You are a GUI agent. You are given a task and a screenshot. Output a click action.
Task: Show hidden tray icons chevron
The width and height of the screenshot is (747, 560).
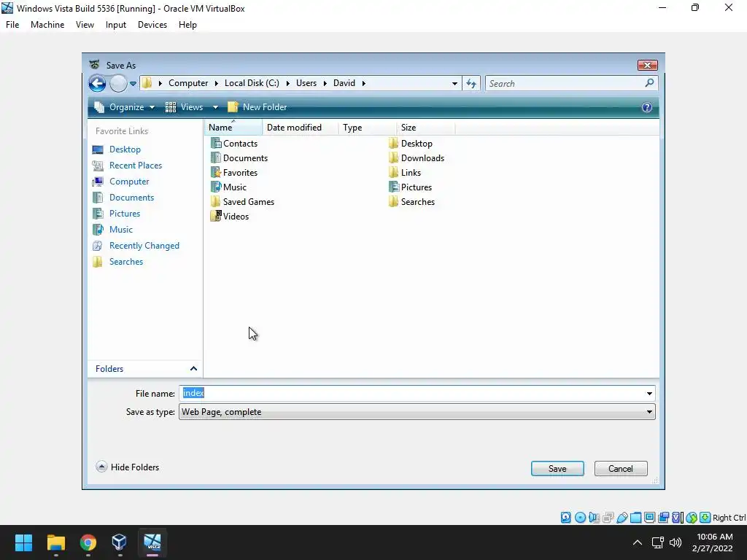coord(637,542)
